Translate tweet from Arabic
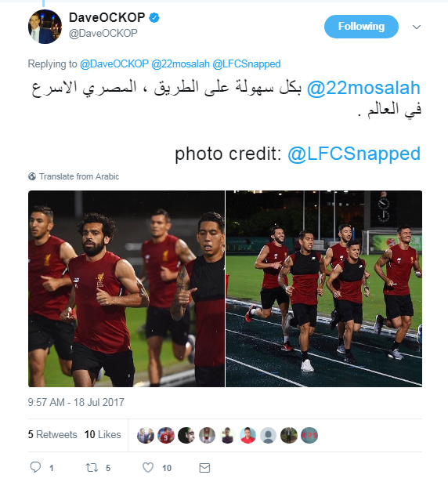The width and height of the screenshot is (448, 493). [x=79, y=176]
